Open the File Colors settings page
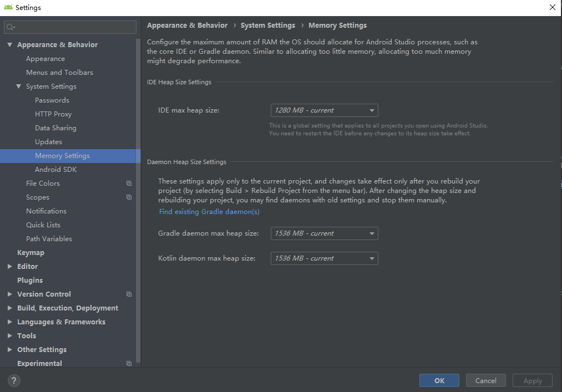The height and width of the screenshot is (392, 562). 43,184
